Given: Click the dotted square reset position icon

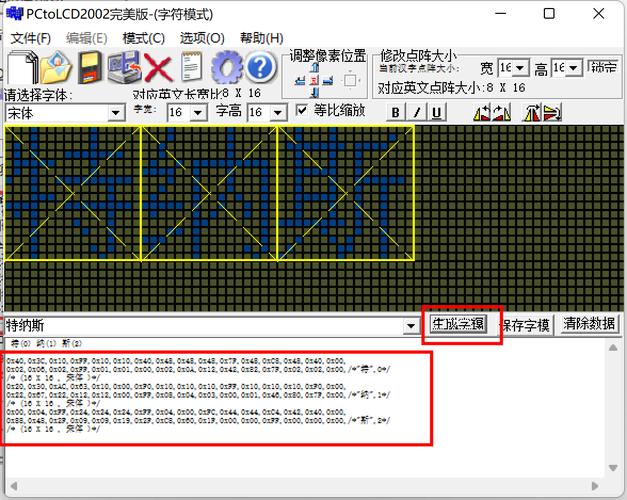Looking at the screenshot, I should pyautogui.click(x=350, y=81).
